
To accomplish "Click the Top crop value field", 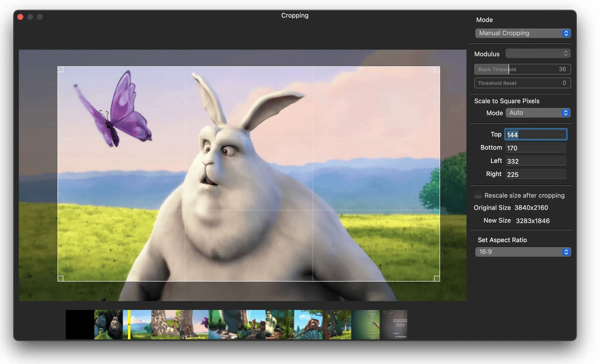I will pos(536,135).
